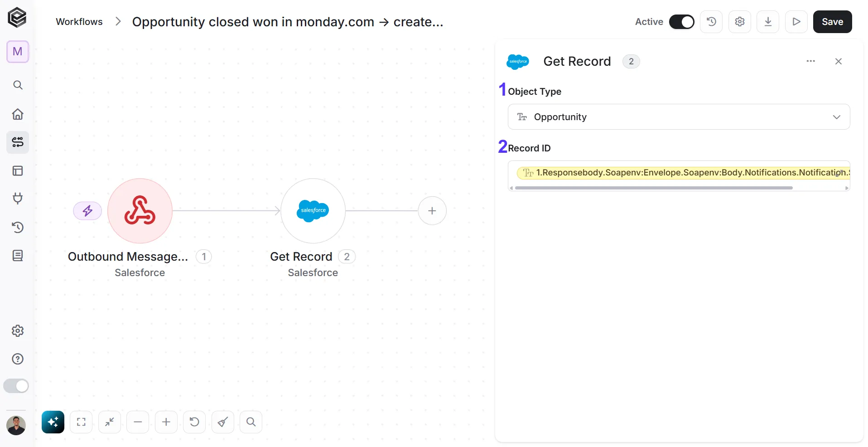Image resolution: width=868 pixels, height=447 pixels.
Task: Click the download/export icon in top bar
Action: click(x=768, y=22)
